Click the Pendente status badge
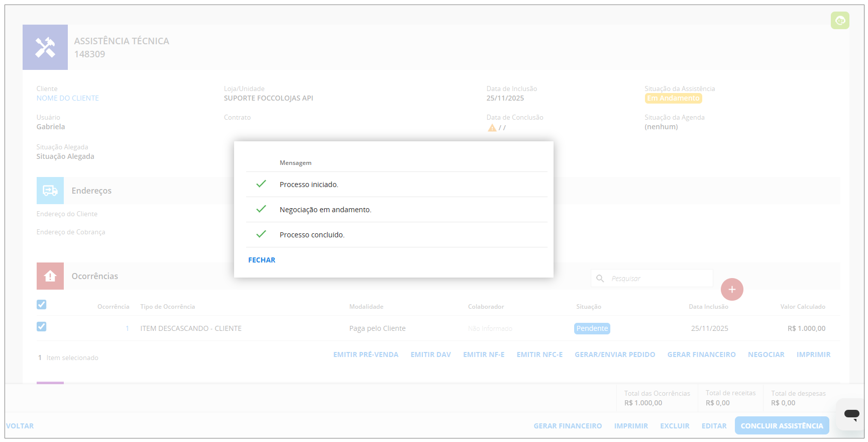 tap(592, 328)
